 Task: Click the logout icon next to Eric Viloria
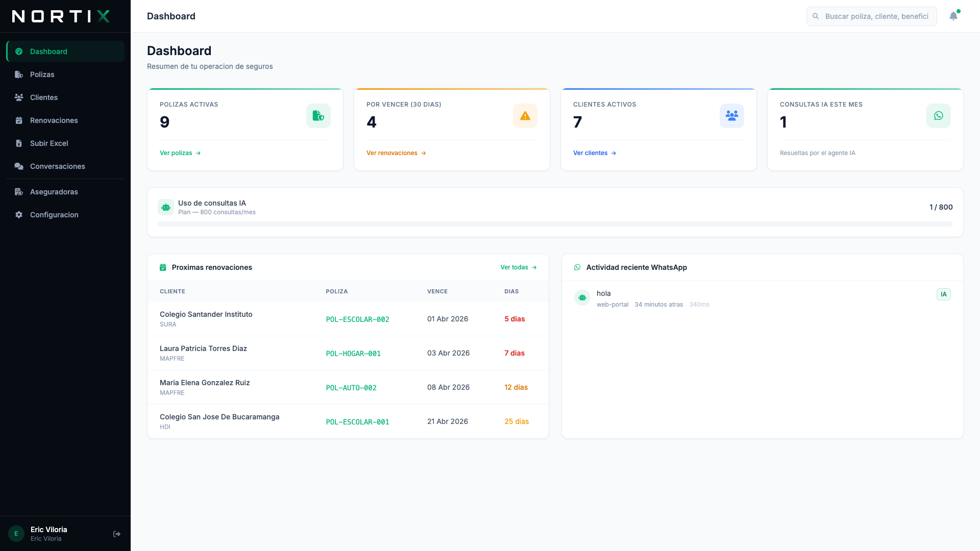(116, 533)
